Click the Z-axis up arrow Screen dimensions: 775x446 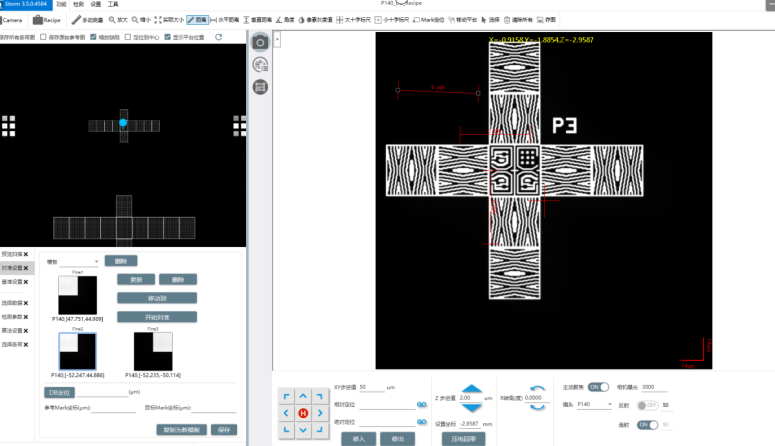point(470,392)
